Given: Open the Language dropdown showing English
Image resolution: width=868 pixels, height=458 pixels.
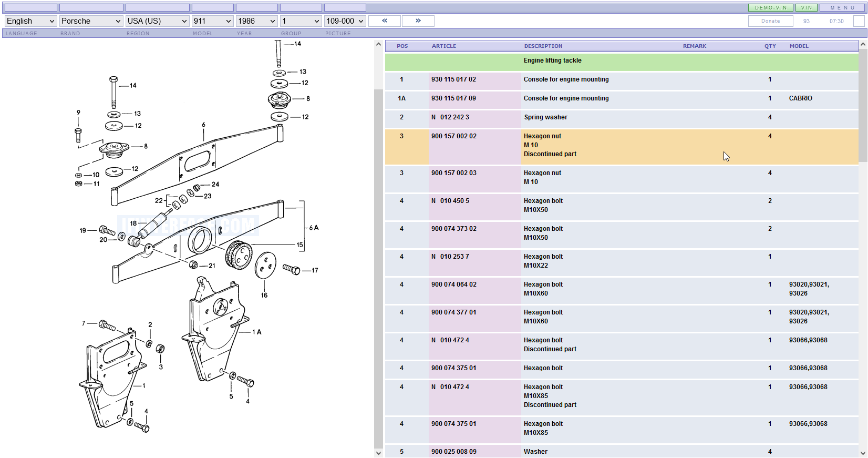Looking at the screenshot, I should tap(30, 21).
